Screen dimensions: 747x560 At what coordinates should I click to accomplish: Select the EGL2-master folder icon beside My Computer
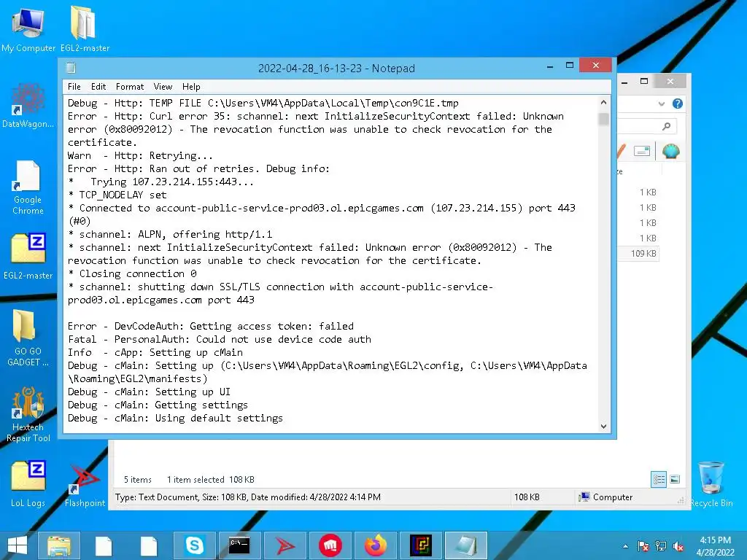85,28
